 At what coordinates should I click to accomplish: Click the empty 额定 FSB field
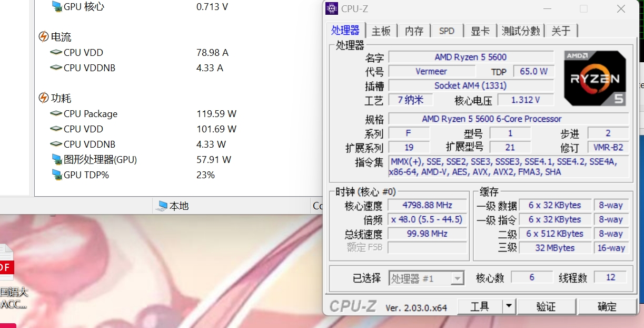pos(428,247)
